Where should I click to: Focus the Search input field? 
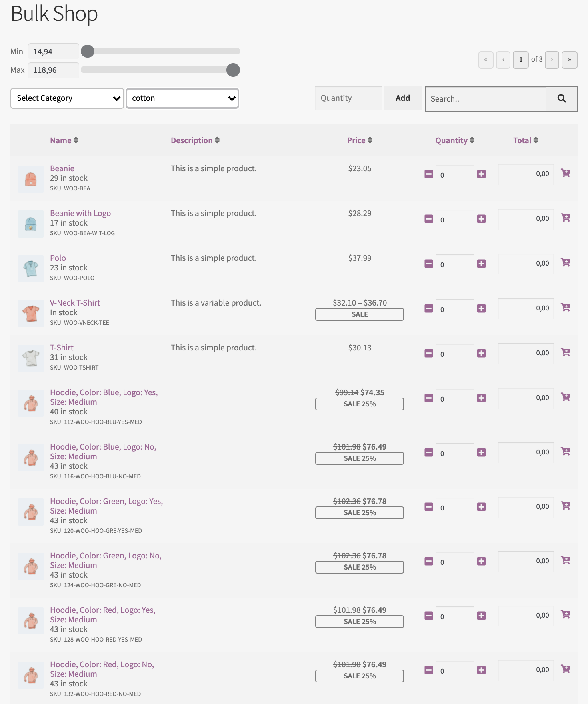click(486, 99)
